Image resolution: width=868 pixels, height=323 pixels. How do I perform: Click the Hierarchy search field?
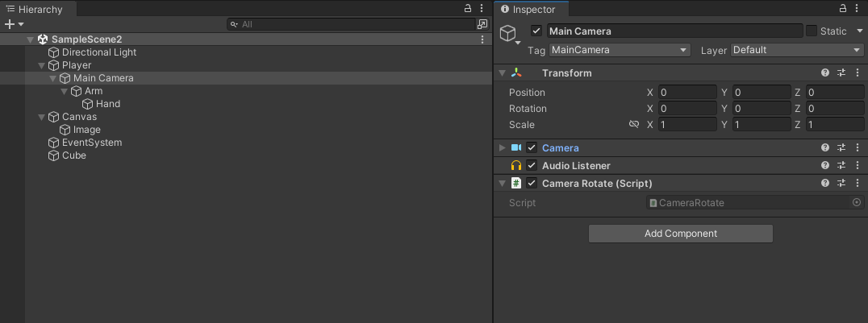tap(351, 24)
